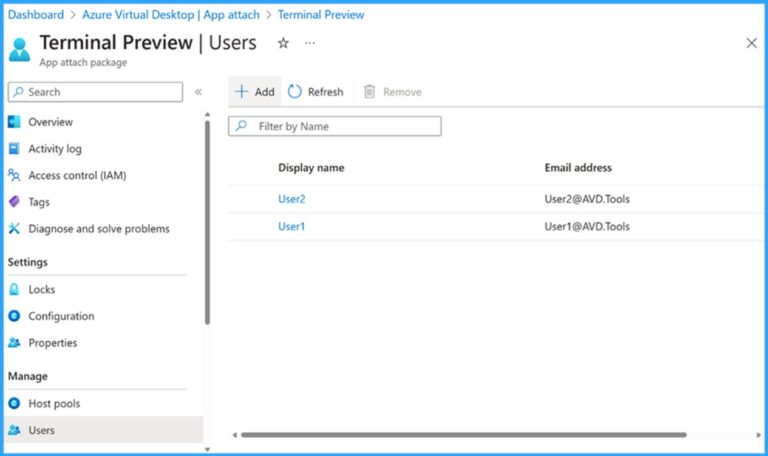Click the Locks padlock icon

click(x=14, y=290)
